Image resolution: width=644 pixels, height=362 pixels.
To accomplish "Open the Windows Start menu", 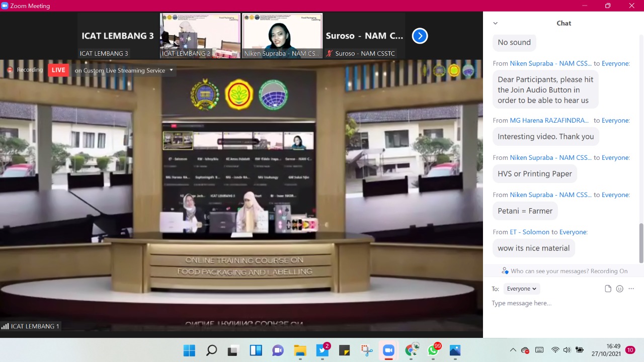I will coord(189,350).
